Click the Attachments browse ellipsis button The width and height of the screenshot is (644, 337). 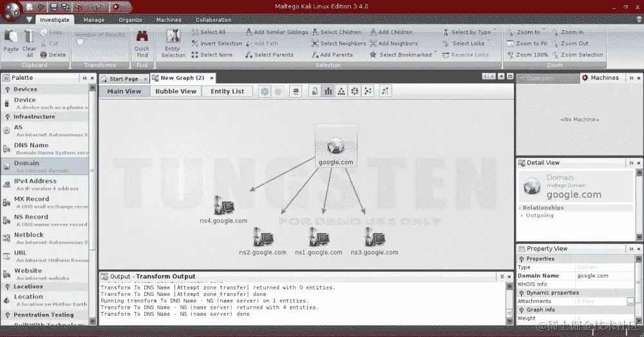coord(630,302)
